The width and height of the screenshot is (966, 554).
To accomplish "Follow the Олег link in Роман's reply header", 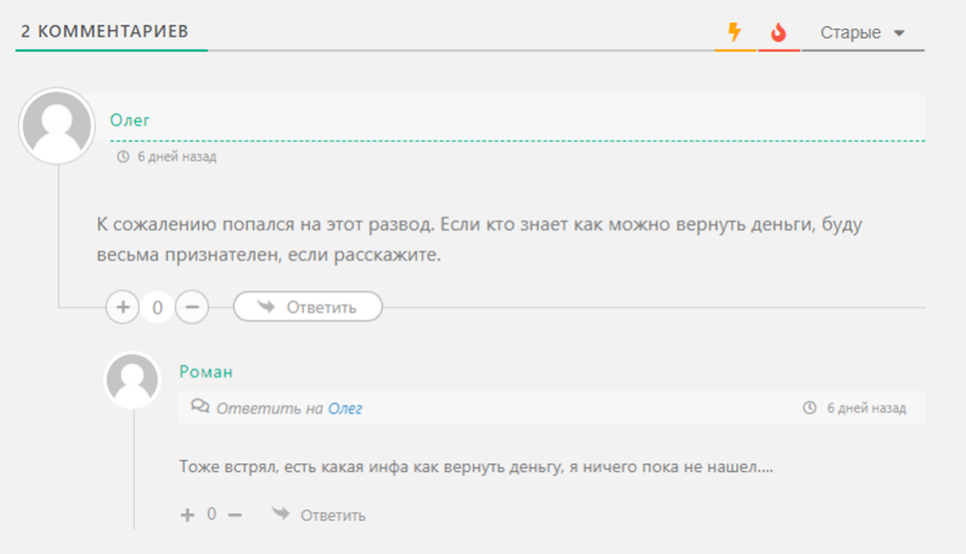I will (345, 408).
